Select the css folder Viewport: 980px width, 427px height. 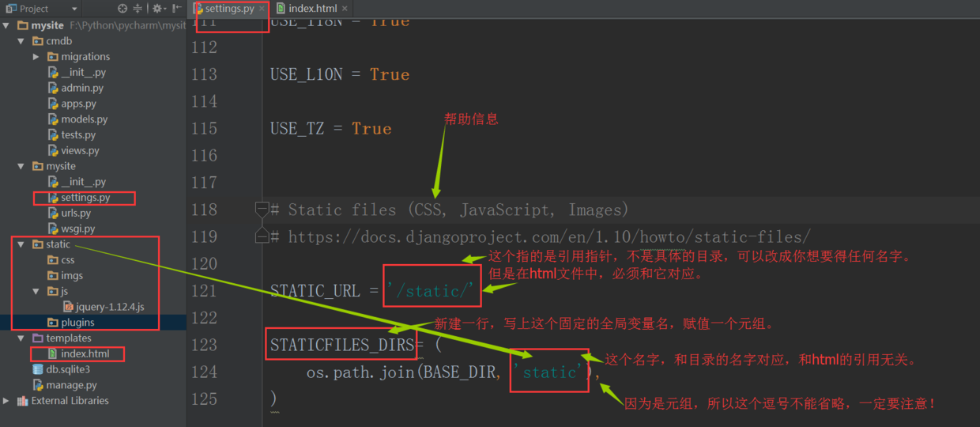click(x=61, y=260)
